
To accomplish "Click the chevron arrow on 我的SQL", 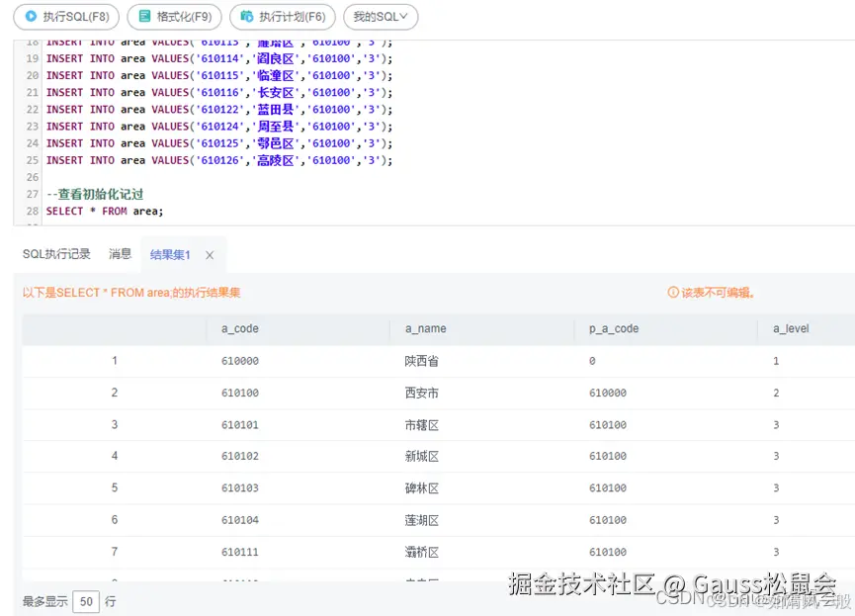I will (x=405, y=17).
